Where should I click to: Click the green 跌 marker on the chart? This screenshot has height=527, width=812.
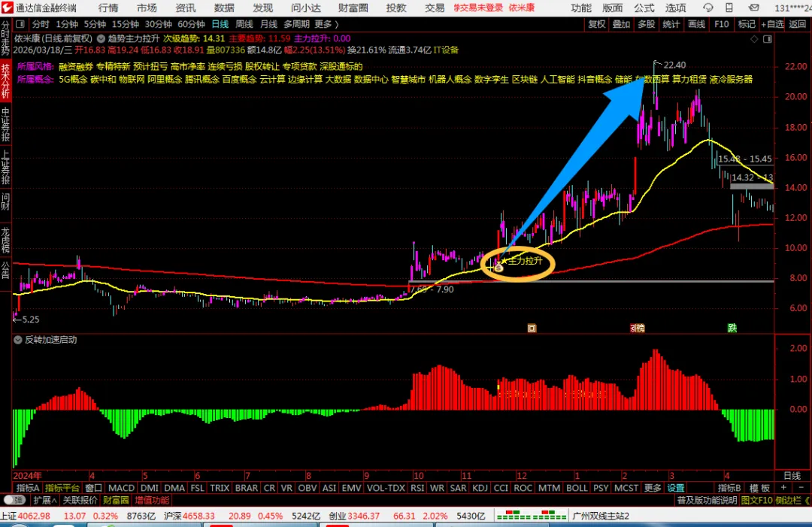[x=732, y=328]
